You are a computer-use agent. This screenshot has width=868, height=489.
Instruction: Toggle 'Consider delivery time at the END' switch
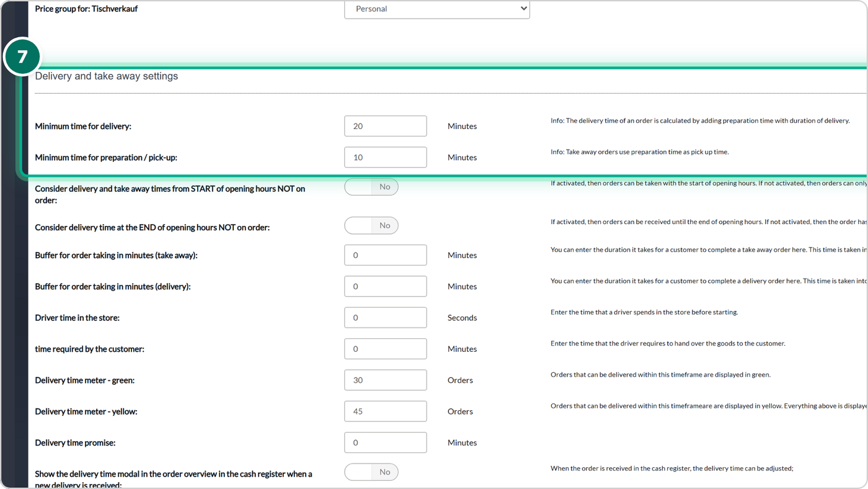pyautogui.click(x=371, y=225)
